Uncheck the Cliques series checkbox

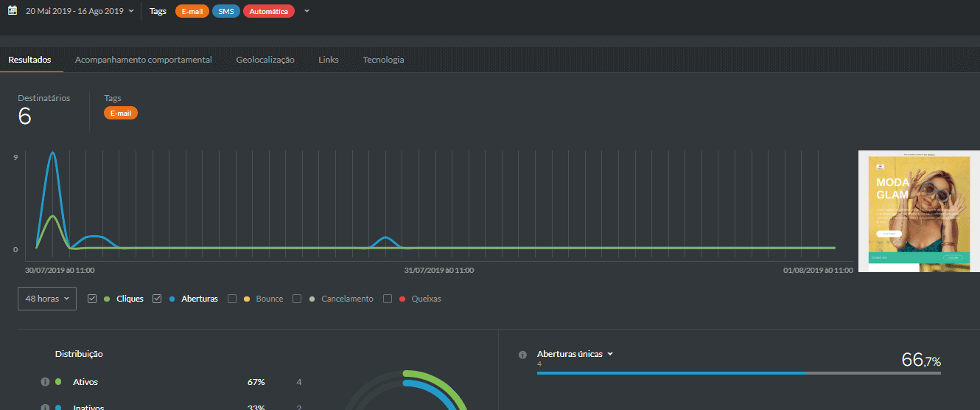[92, 299]
